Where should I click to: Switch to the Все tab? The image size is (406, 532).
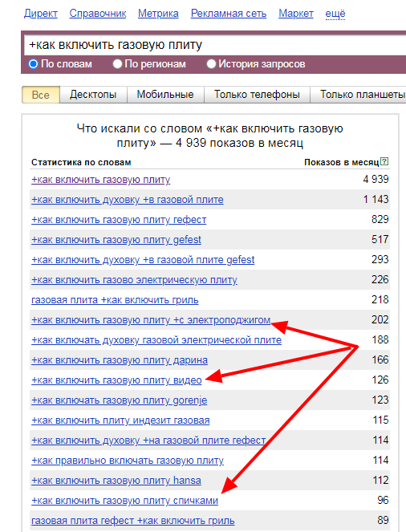pos(41,95)
